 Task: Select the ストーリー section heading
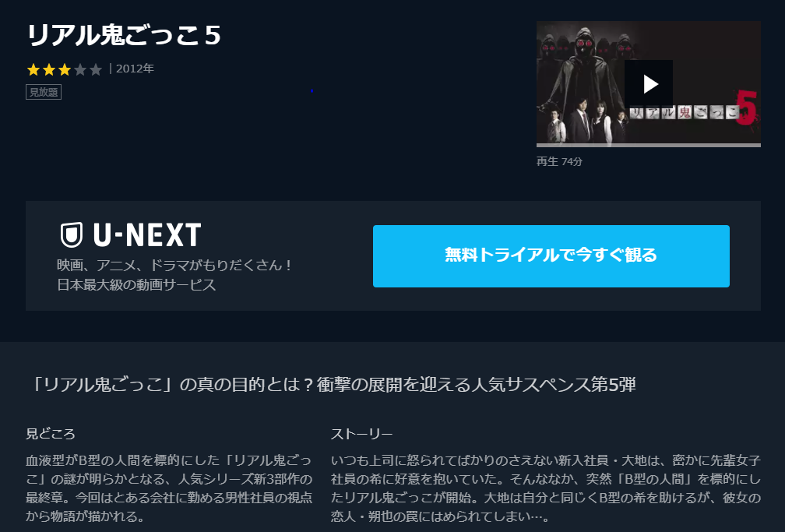[x=361, y=433]
